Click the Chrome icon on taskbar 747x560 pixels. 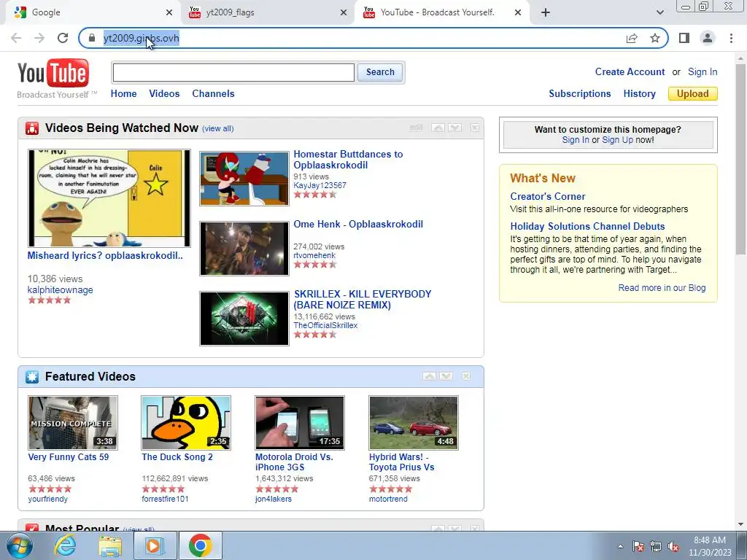tap(200, 545)
